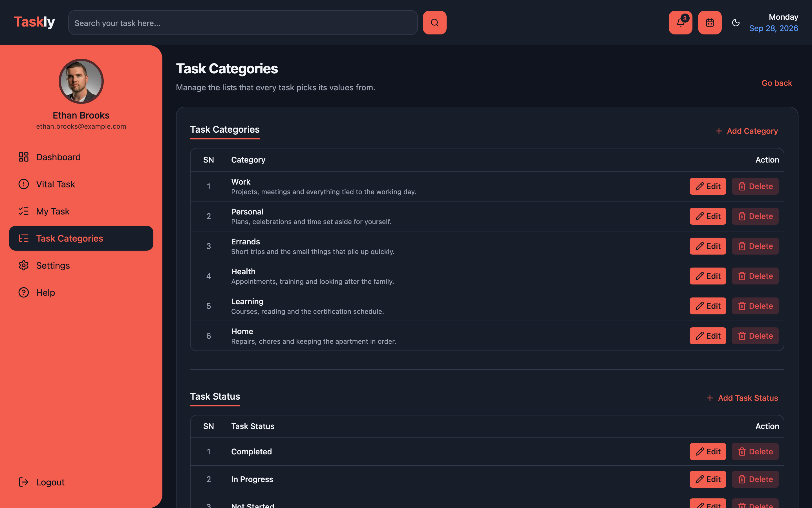The image size is (812, 508).
Task: Click the plus icon beside Add Category
Action: tap(719, 131)
